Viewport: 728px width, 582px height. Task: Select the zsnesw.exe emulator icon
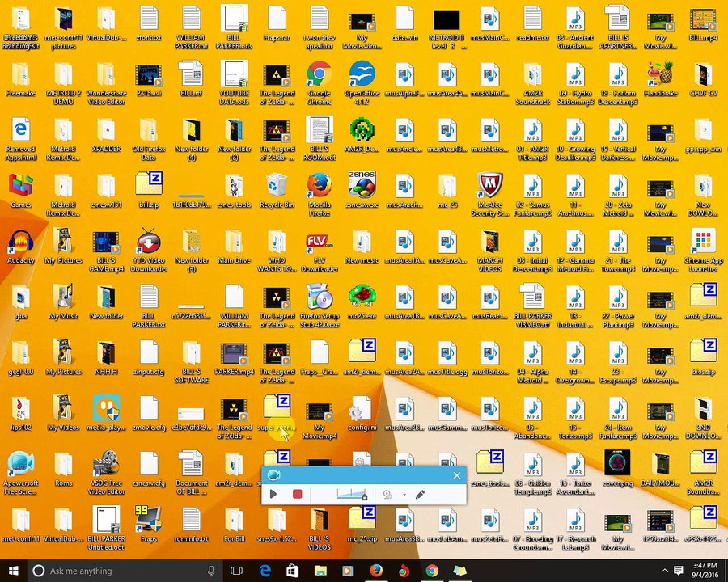tap(362, 192)
